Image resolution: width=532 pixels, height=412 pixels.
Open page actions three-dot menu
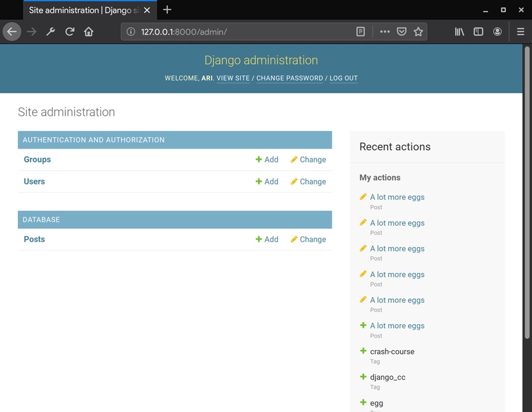click(x=385, y=32)
